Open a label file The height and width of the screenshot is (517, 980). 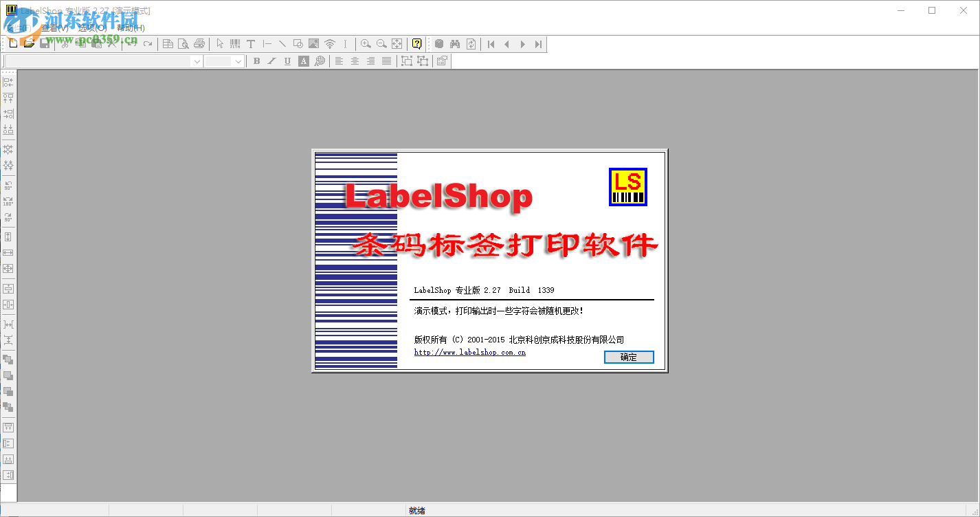point(29,43)
